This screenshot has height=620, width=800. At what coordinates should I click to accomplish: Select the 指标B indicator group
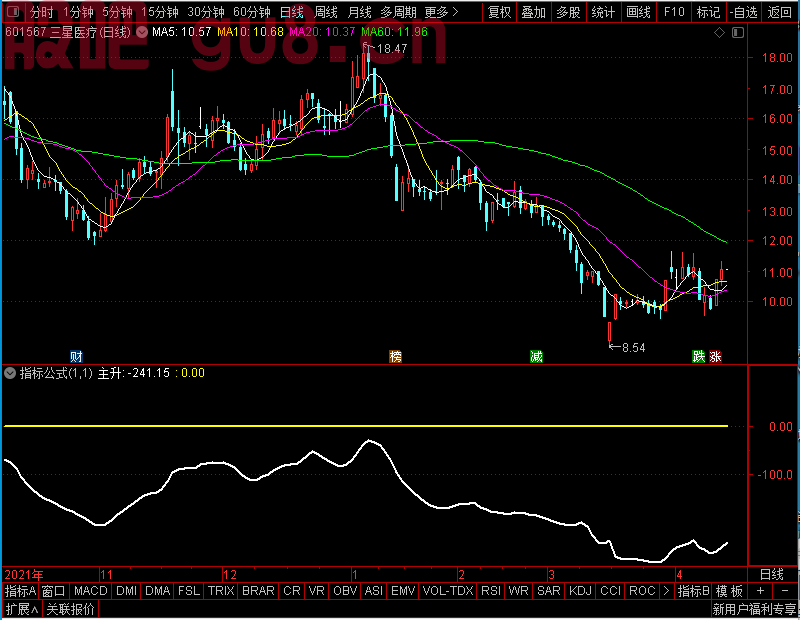[x=693, y=591]
